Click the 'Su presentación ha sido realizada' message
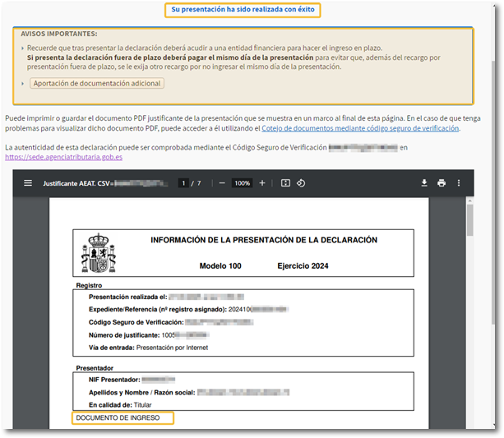This screenshot has width=504, height=438. tap(242, 10)
